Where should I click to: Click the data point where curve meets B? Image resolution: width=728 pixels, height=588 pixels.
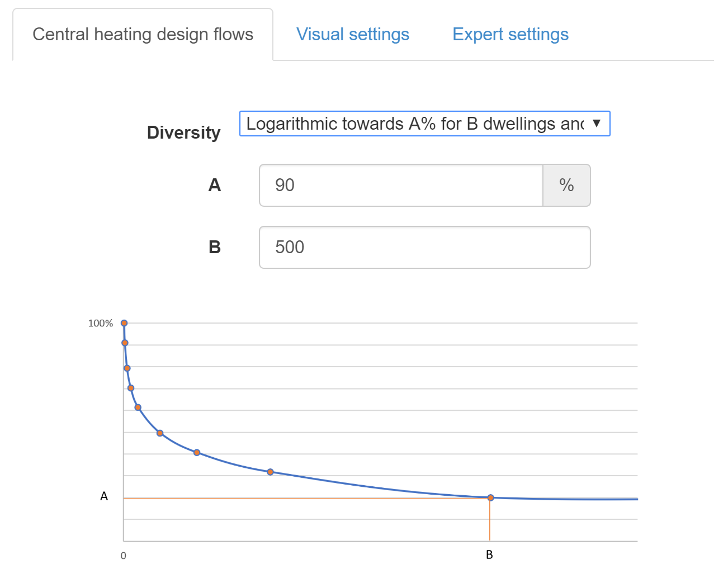point(490,497)
